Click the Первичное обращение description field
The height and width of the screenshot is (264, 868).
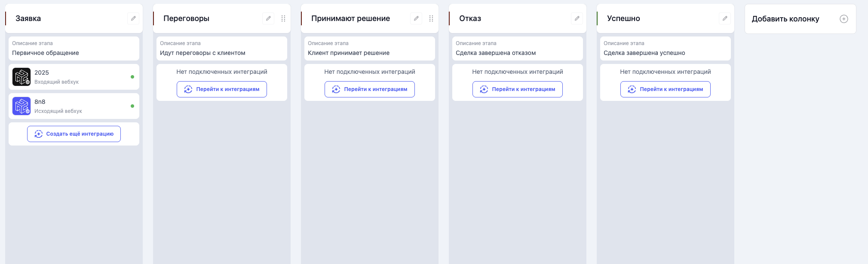[x=74, y=53]
